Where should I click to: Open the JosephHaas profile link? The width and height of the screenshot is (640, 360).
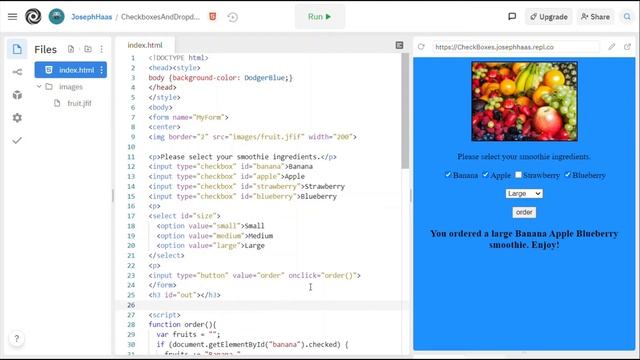click(91, 17)
